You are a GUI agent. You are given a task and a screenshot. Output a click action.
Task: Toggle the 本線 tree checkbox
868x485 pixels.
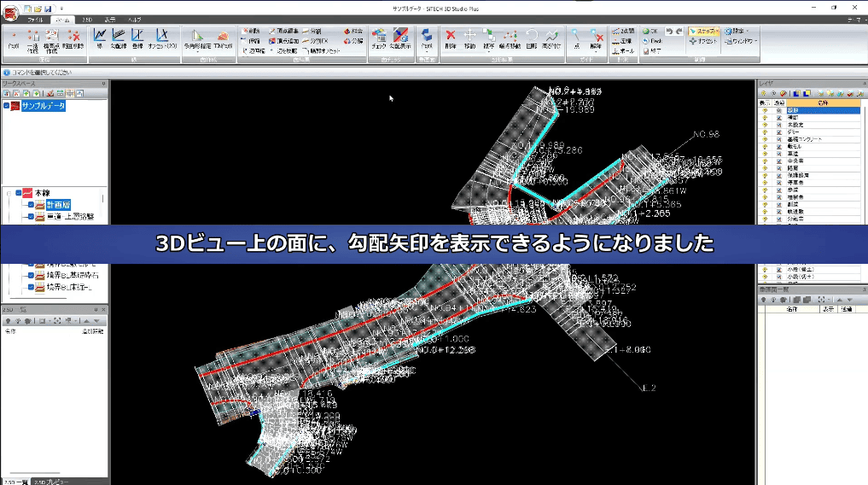(18, 193)
